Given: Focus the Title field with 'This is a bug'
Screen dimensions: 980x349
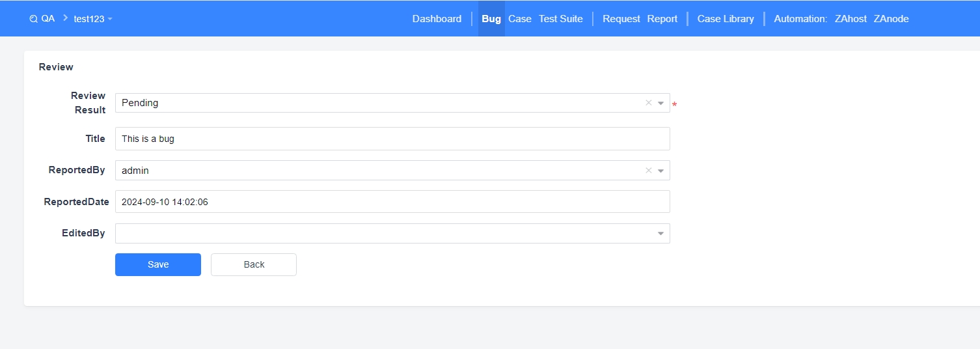Looking at the screenshot, I should (x=392, y=139).
